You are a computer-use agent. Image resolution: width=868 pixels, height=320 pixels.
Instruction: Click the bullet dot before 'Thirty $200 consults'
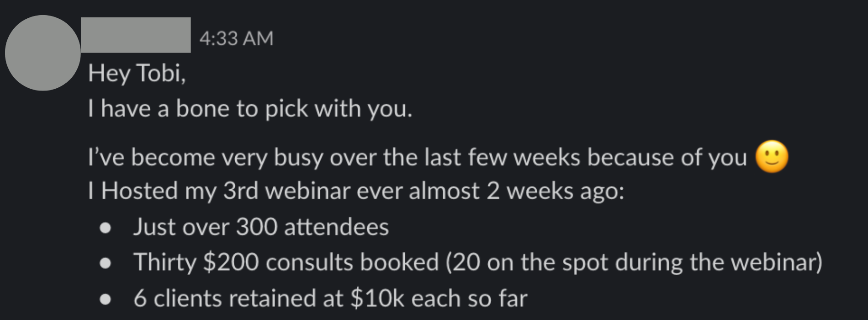tap(106, 263)
